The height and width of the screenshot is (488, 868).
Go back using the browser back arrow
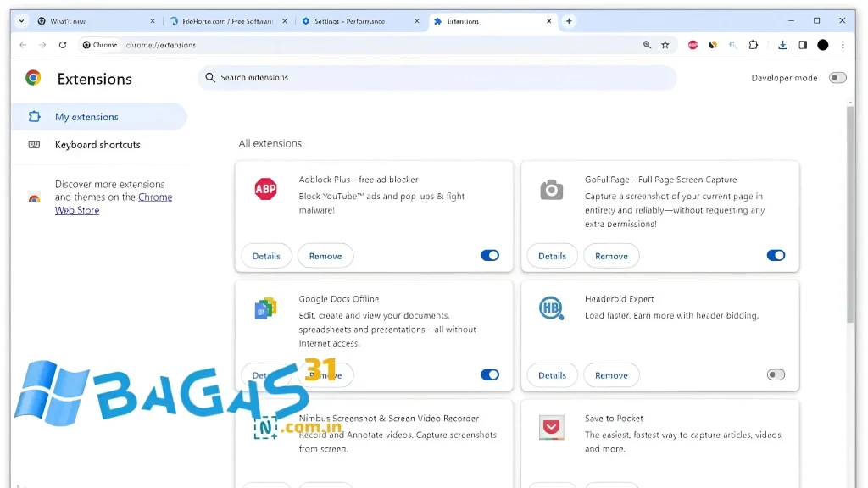click(x=23, y=45)
